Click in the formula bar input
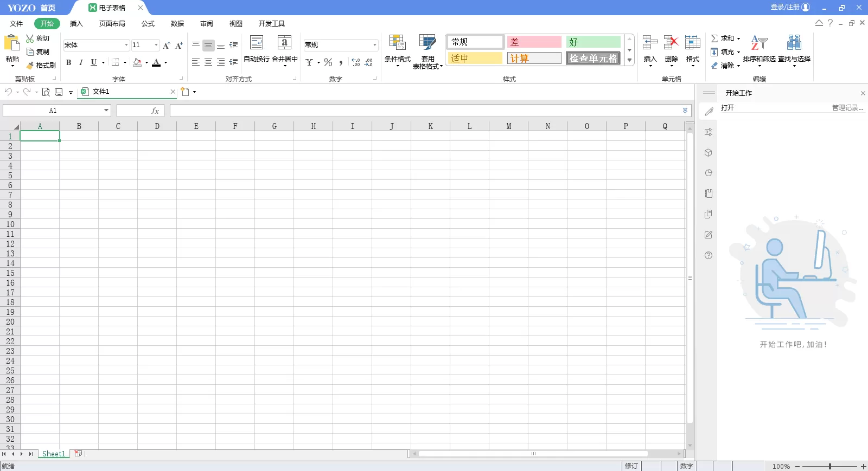Image resolution: width=868 pixels, height=471 pixels. [x=426, y=111]
